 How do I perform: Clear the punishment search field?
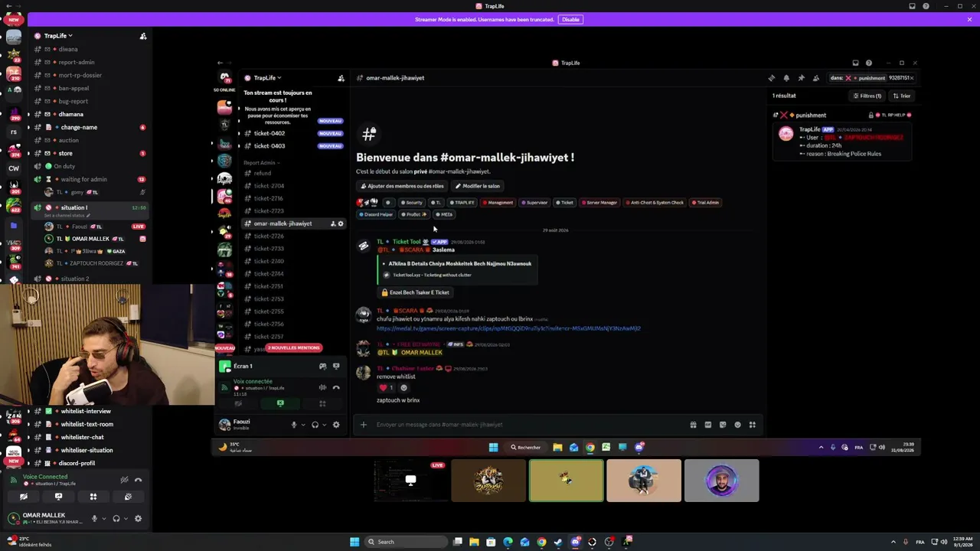912,78
